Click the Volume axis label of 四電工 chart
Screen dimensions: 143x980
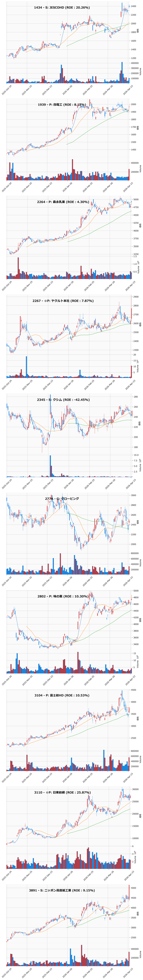[x=140, y=168]
